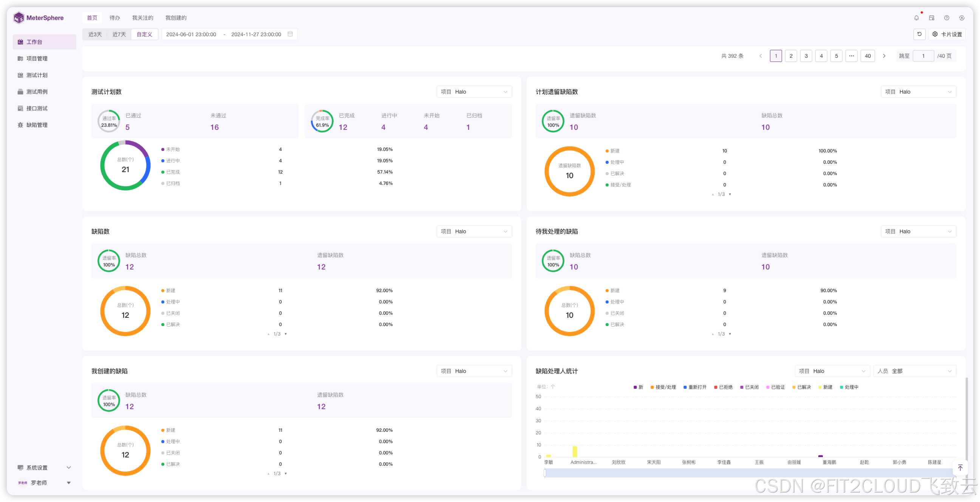This screenshot has height=502, width=980.
Task: Toggle the 未开始 legend item in 测试计划数
Action: tap(170, 149)
